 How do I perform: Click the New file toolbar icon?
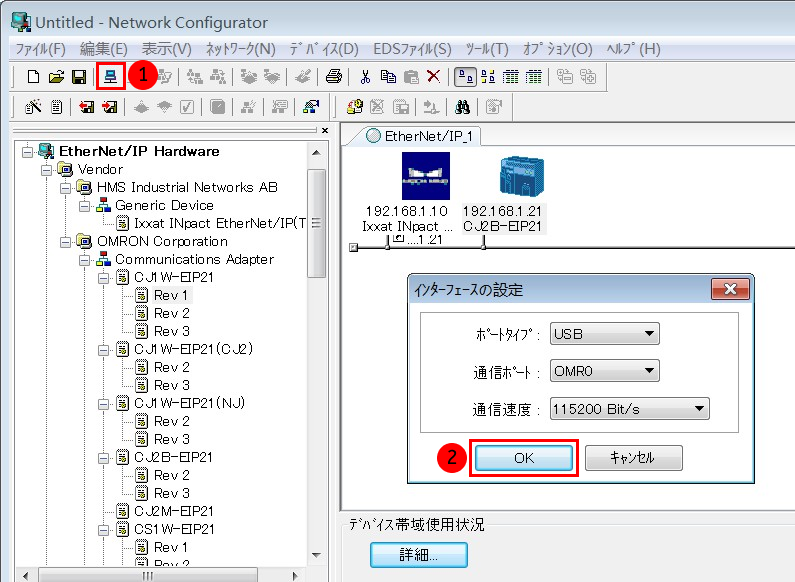[x=33, y=77]
